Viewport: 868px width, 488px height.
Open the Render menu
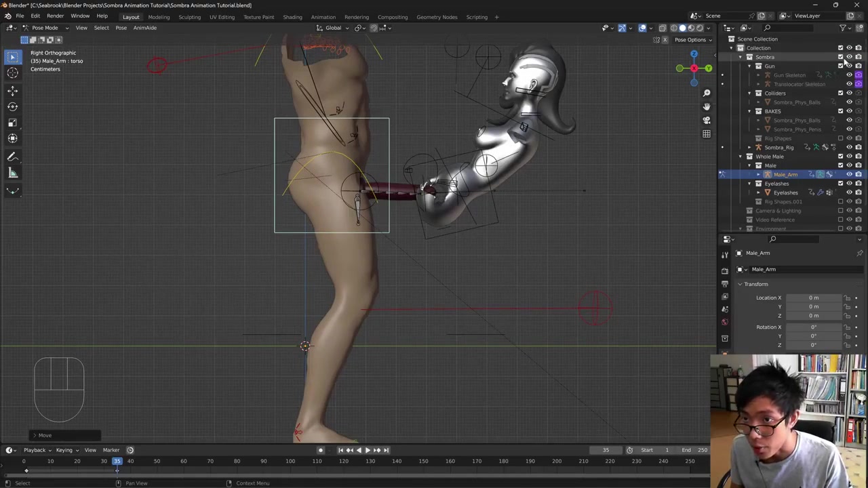pyautogui.click(x=55, y=16)
